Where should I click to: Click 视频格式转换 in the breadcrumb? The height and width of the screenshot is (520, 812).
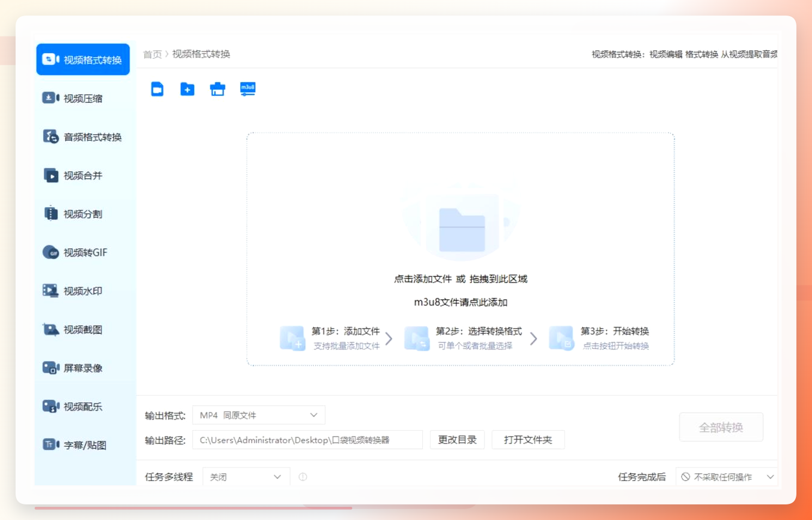coord(202,54)
